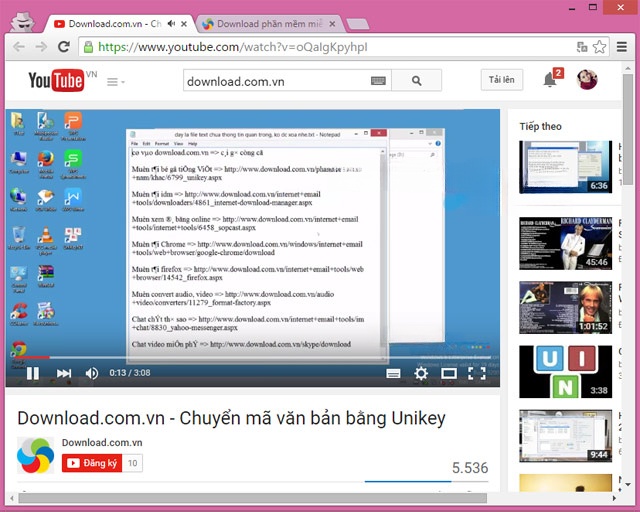Click the Tải lên upload button
The width and height of the screenshot is (640, 512).
click(502, 80)
